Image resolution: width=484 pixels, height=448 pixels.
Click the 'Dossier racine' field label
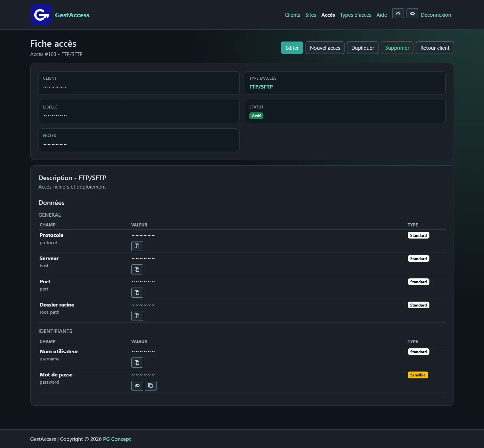click(57, 305)
